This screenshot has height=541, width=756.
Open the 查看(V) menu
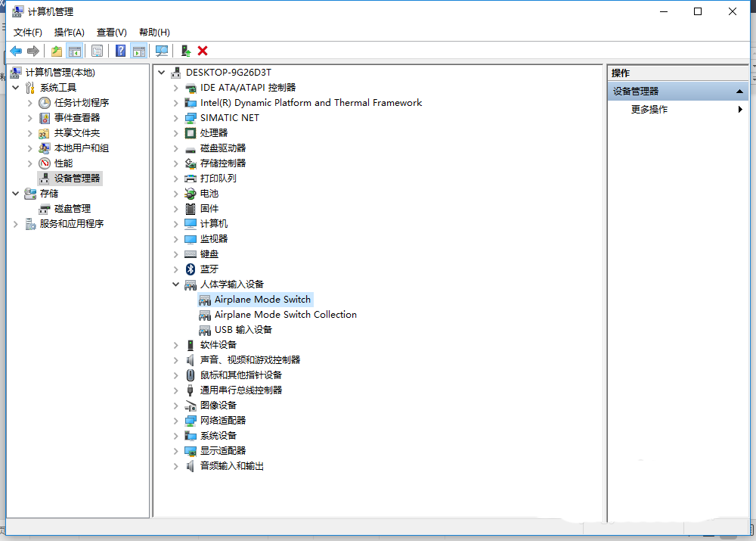point(111,33)
